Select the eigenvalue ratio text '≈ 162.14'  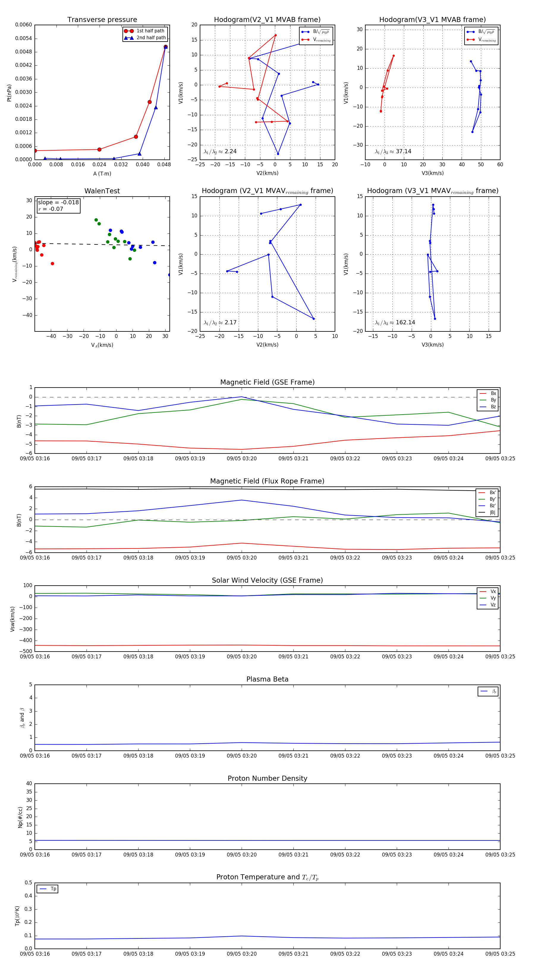(x=402, y=323)
